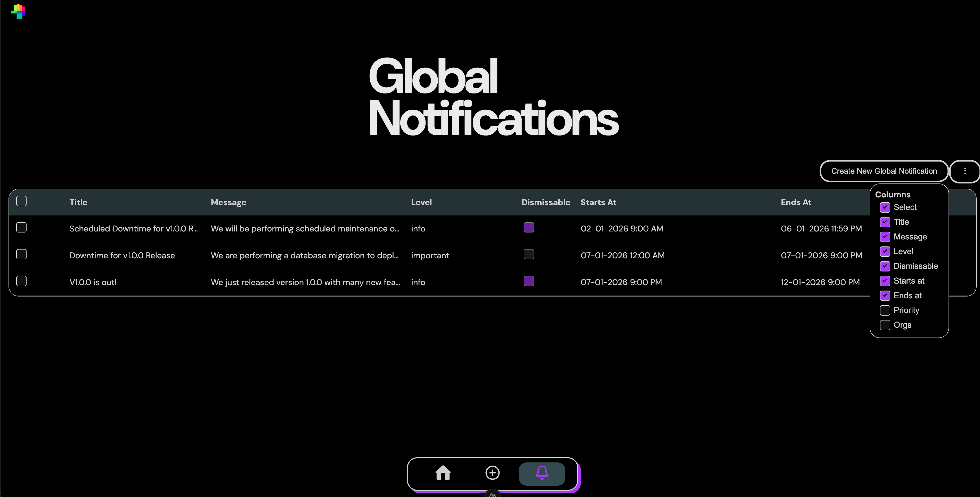Click Create New Global Notification button
The height and width of the screenshot is (497, 980).
(x=883, y=171)
